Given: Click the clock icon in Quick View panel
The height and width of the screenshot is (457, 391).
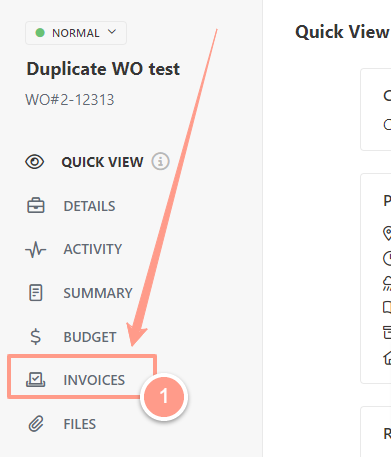Looking at the screenshot, I should [387, 258].
